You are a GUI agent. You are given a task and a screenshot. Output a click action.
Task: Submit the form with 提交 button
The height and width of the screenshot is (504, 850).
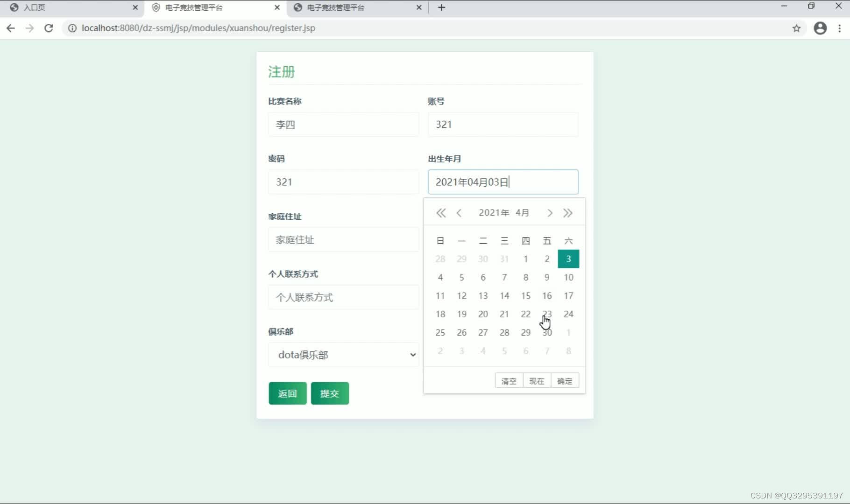pyautogui.click(x=330, y=393)
